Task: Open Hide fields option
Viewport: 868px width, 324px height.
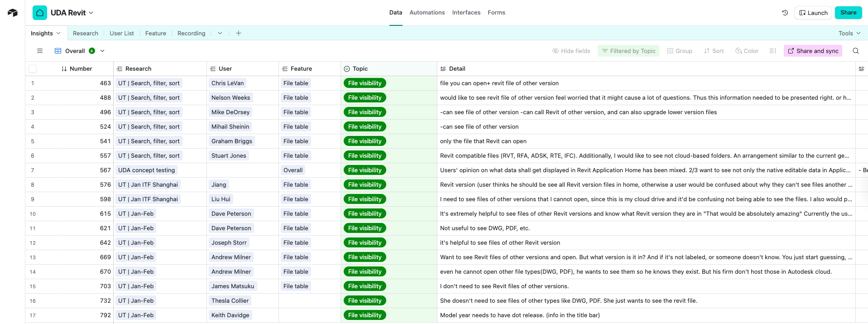Action: point(571,51)
